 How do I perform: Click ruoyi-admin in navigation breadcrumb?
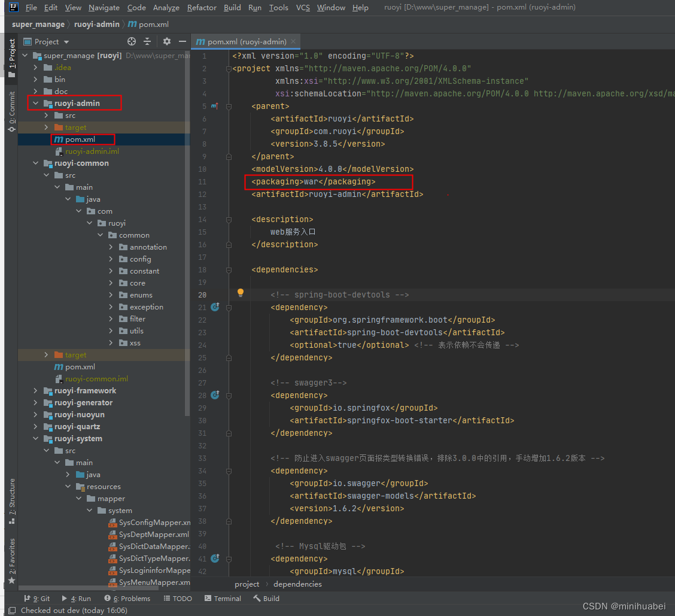(x=97, y=25)
